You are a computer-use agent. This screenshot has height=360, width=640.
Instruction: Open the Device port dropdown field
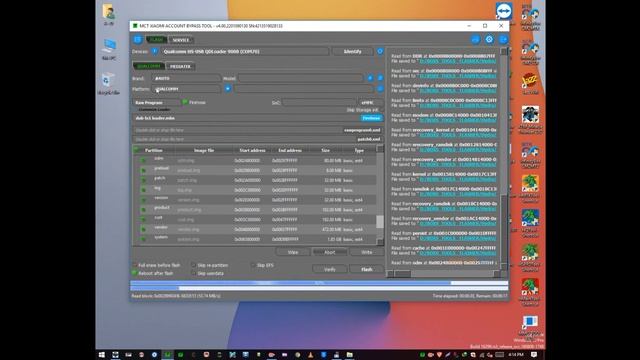(245, 52)
